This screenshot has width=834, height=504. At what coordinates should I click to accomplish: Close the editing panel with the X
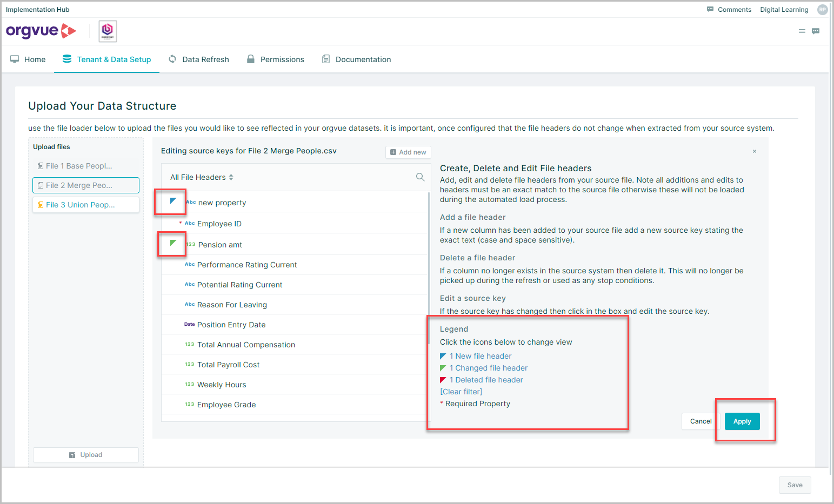coord(755,151)
